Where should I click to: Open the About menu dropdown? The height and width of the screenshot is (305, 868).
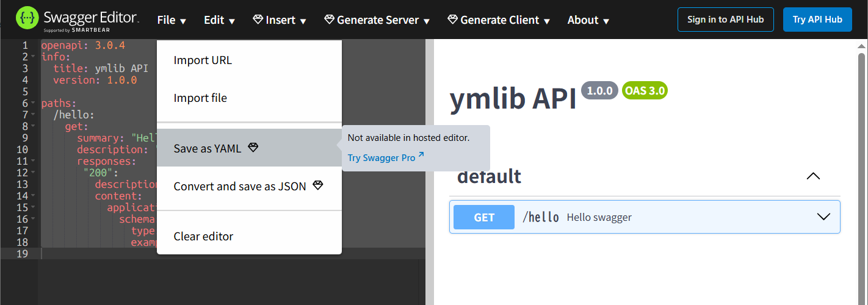click(588, 20)
